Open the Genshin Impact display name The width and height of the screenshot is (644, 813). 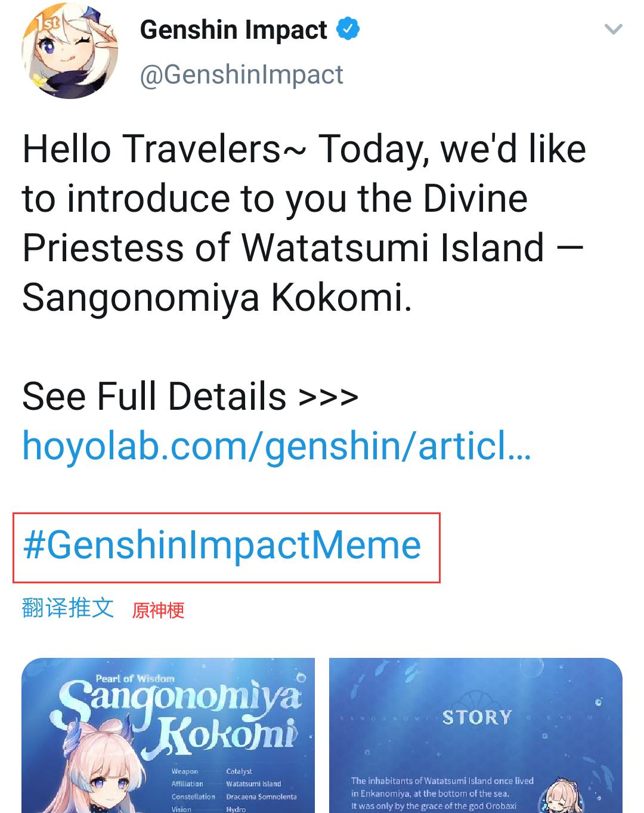(x=233, y=30)
